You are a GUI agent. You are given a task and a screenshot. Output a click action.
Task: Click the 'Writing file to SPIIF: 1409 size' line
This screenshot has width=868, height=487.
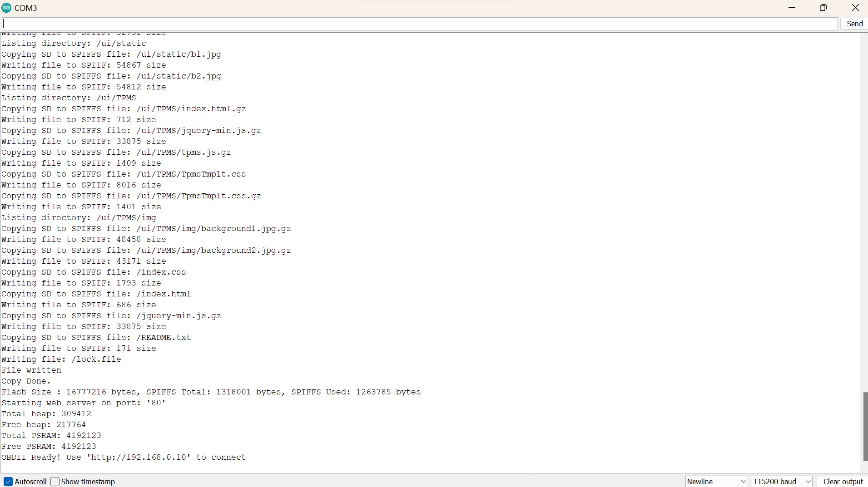coord(81,163)
